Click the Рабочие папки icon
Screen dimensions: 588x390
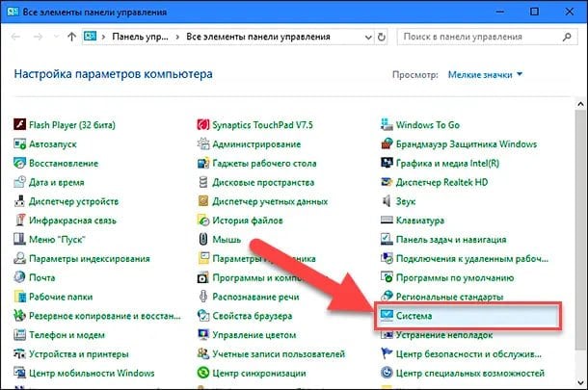[19, 297]
